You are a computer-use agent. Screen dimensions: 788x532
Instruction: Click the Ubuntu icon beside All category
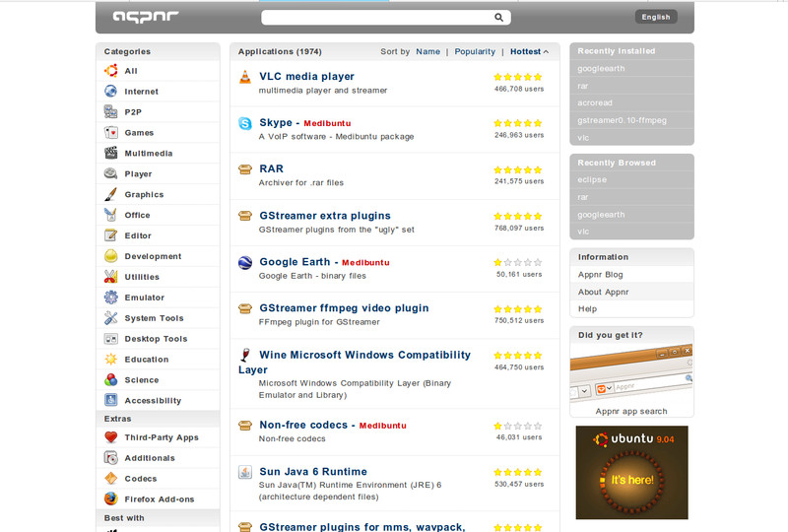[110, 71]
